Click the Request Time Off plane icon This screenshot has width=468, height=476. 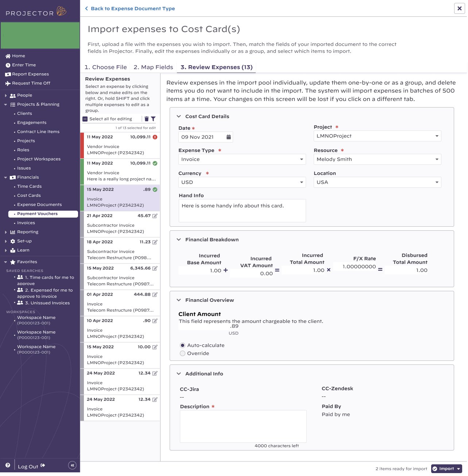[x=8, y=83]
